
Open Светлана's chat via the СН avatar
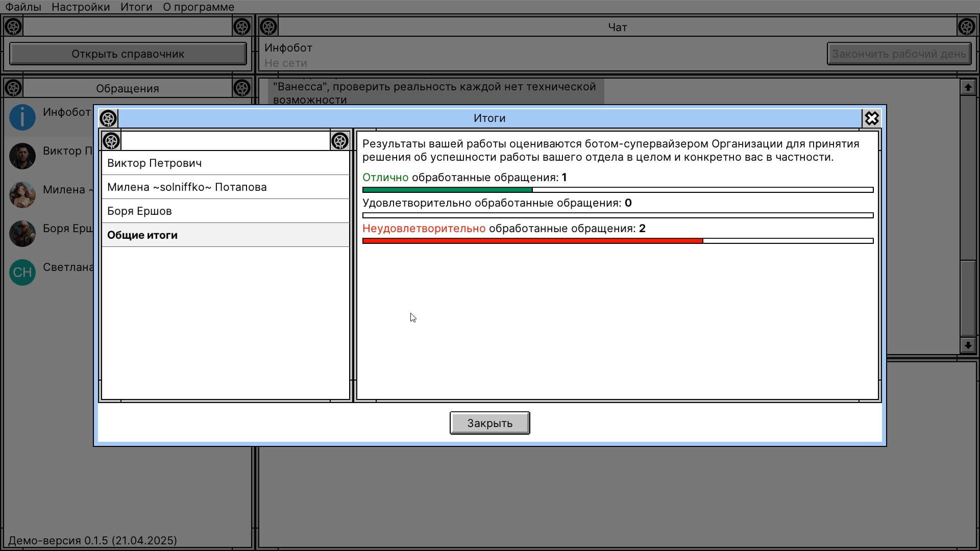click(x=22, y=272)
